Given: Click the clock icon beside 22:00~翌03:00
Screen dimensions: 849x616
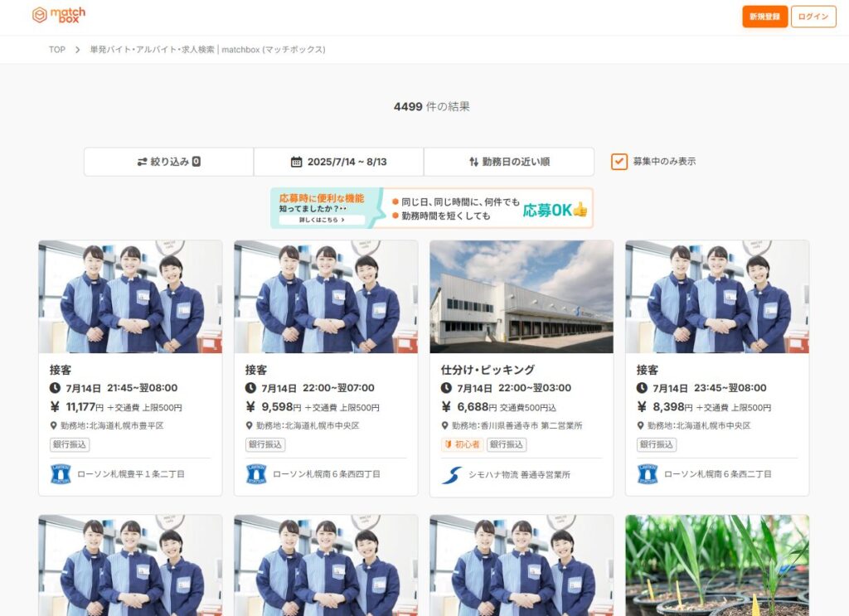Looking at the screenshot, I should coord(446,388).
